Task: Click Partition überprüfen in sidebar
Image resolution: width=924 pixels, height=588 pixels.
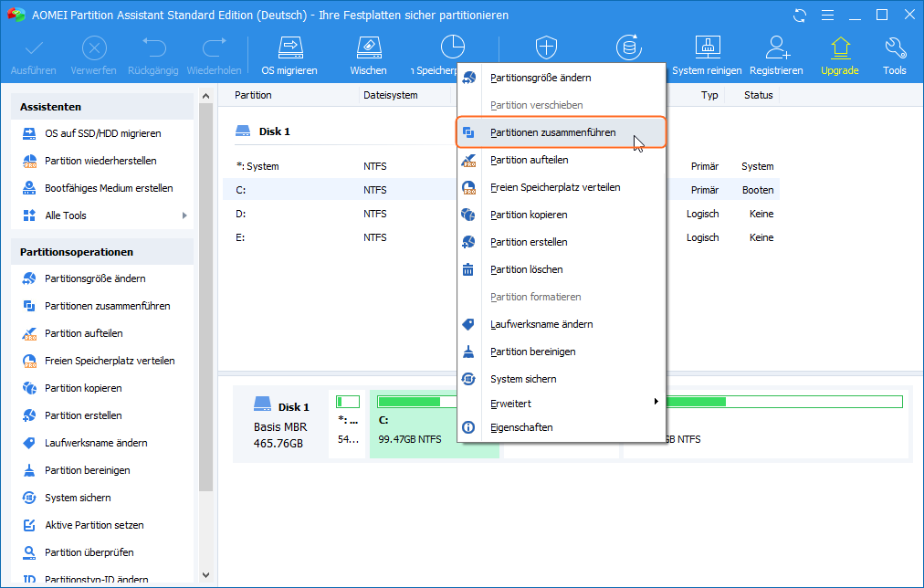Action: coord(89,552)
